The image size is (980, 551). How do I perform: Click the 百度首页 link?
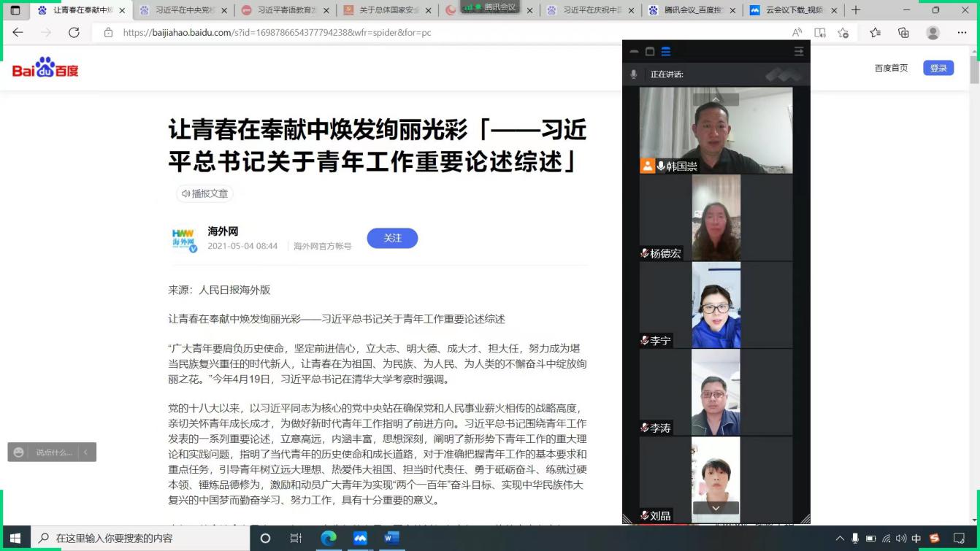[x=891, y=68]
